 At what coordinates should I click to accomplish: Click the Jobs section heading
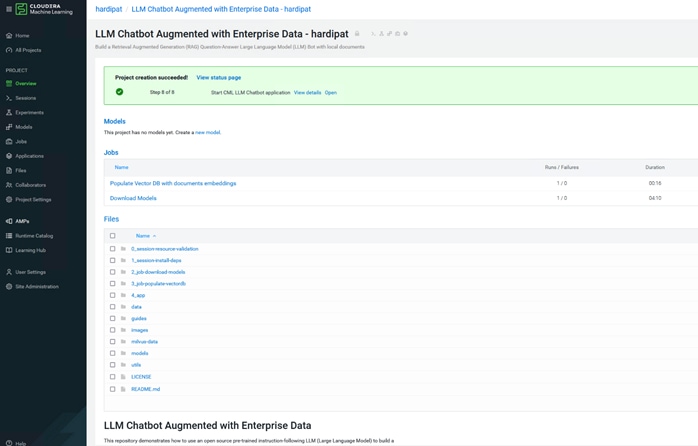pos(111,152)
